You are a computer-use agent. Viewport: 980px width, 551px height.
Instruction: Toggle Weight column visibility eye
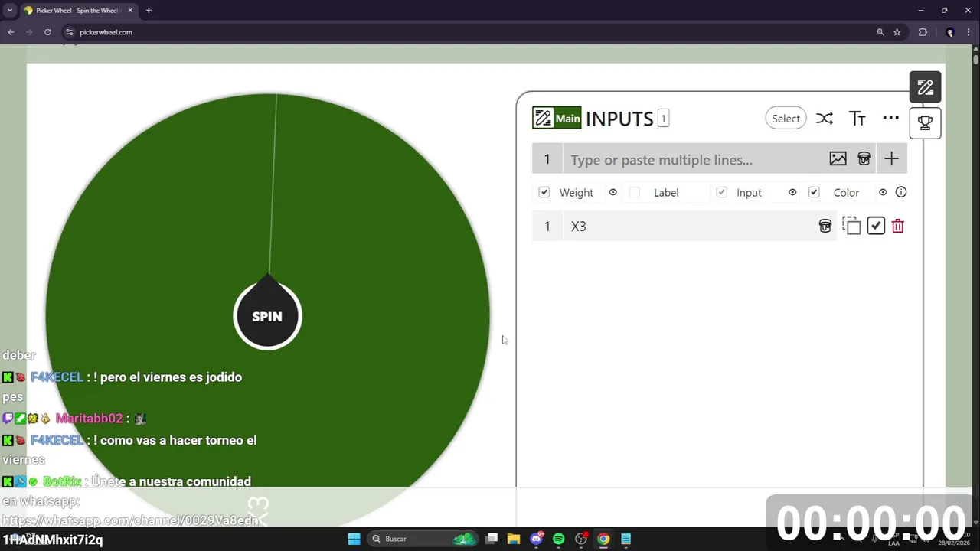click(612, 192)
